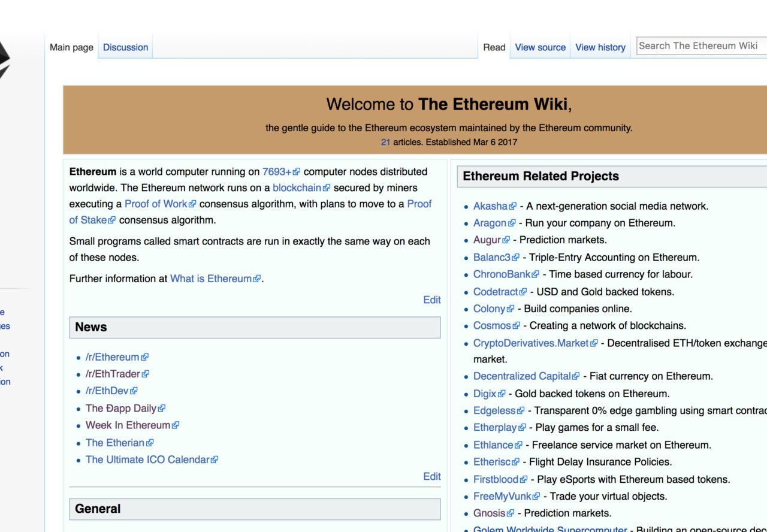Open the 21 articles link
Screen dimensions: 767x532
[385, 142]
